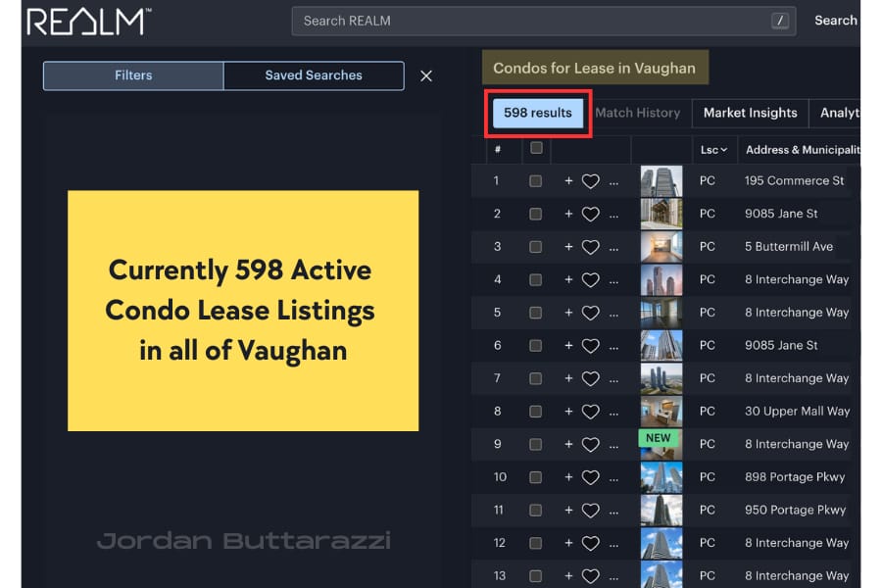Viewport: 882px width, 588px height.
Task: Select the 5 Buttermill Ave address
Action: [x=789, y=246]
